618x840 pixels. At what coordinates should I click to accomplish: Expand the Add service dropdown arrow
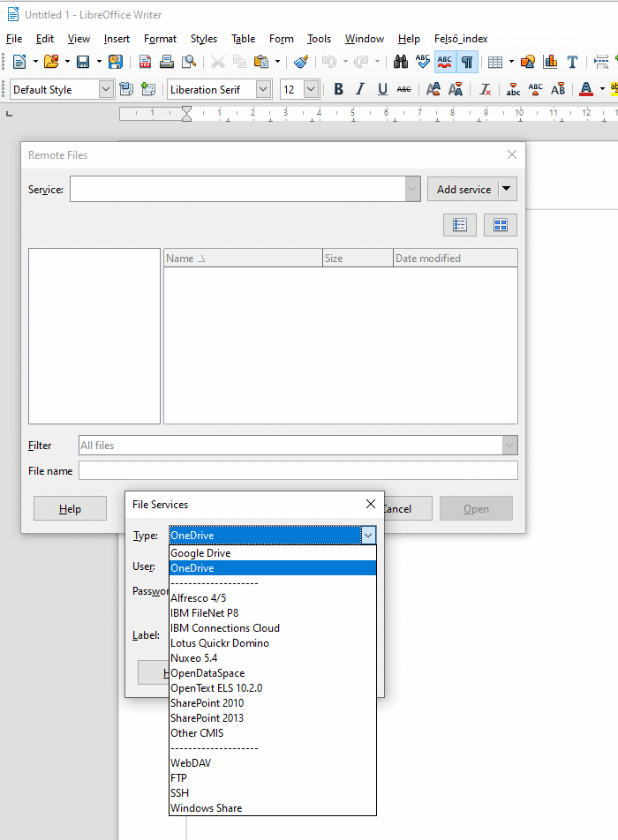(x=507, y=189)
